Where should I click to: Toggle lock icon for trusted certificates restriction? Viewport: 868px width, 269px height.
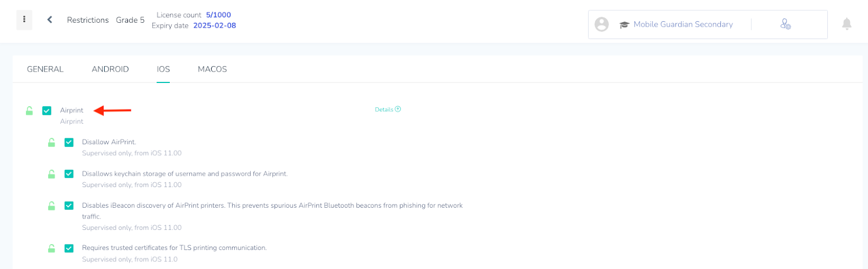[x=52, y=248]
